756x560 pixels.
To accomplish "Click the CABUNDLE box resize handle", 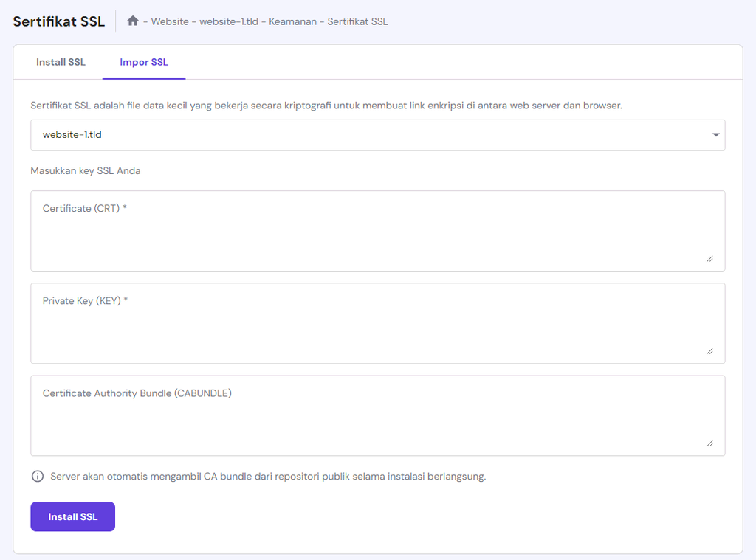I will pos(709,443).
